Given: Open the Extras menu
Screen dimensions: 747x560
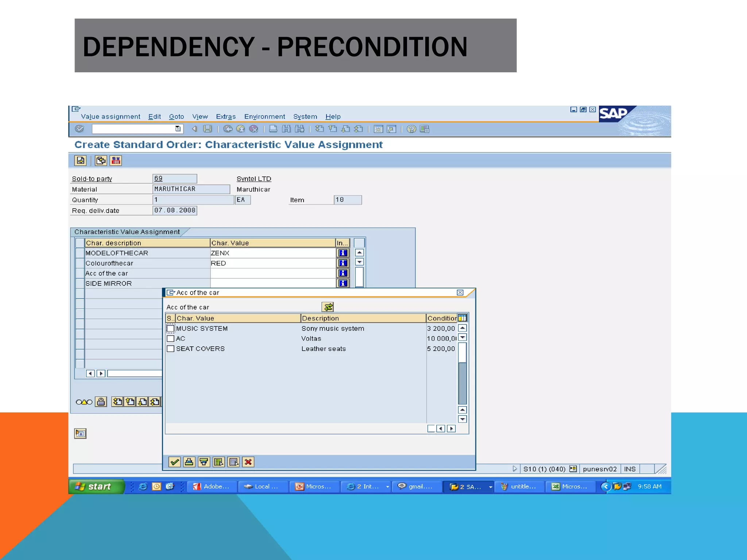Looking at the screenshot, I should 226,117.
